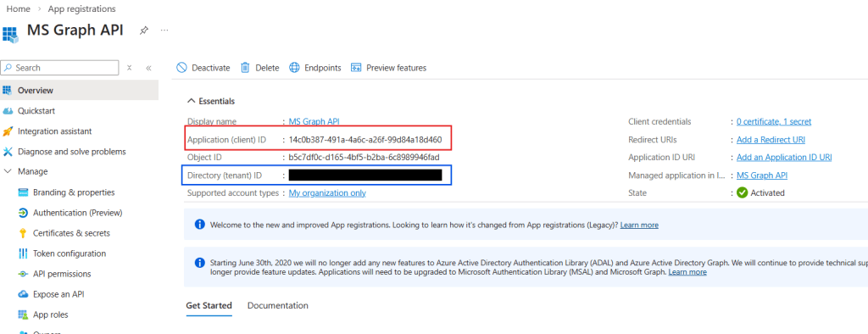Click the info icon in the ADAL banner
The image size is (868, 334).
(200, 262)
